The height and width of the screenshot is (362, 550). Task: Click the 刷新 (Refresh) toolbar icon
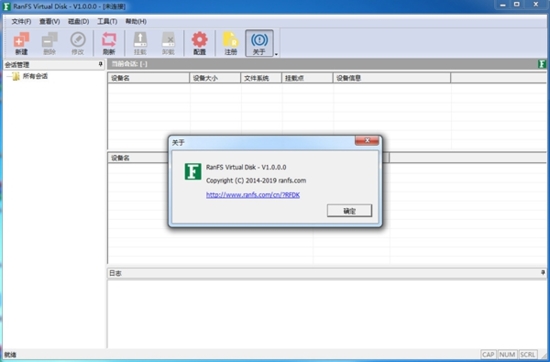[109, 43]
